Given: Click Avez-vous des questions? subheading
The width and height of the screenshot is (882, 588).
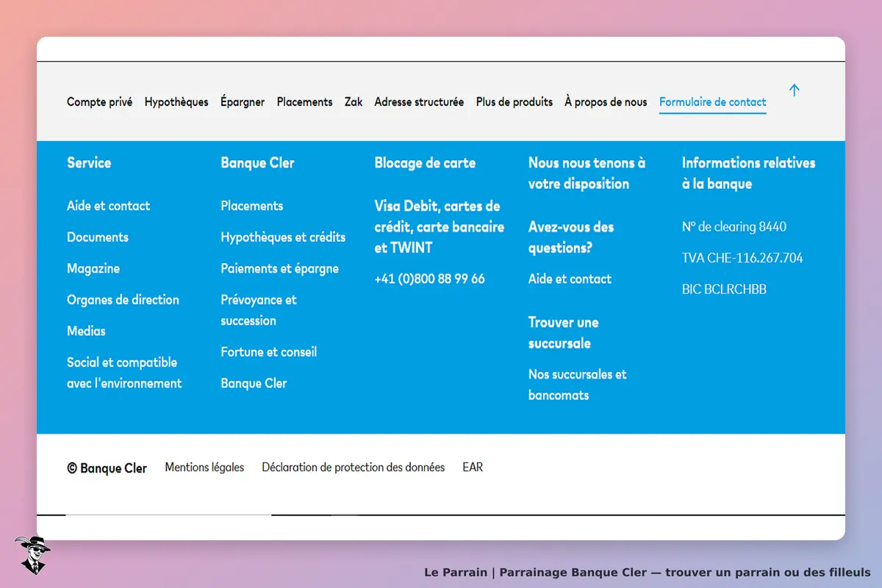Looking at the screenshot, I should 571,237.
